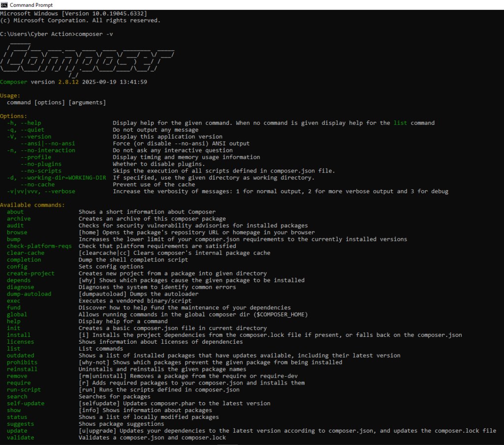504x445 pixels.
Task: Click the 'check-platform-reqs' command name
Action: click(x=39, y=246)
